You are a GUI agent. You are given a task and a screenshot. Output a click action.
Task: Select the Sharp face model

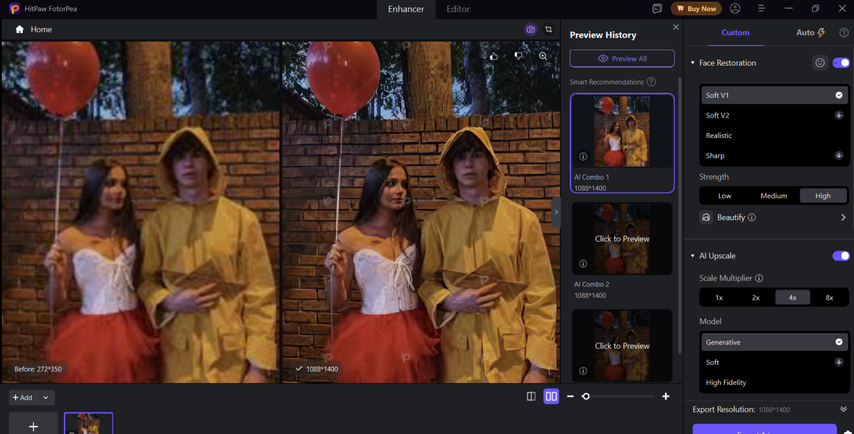pos(774,156)
